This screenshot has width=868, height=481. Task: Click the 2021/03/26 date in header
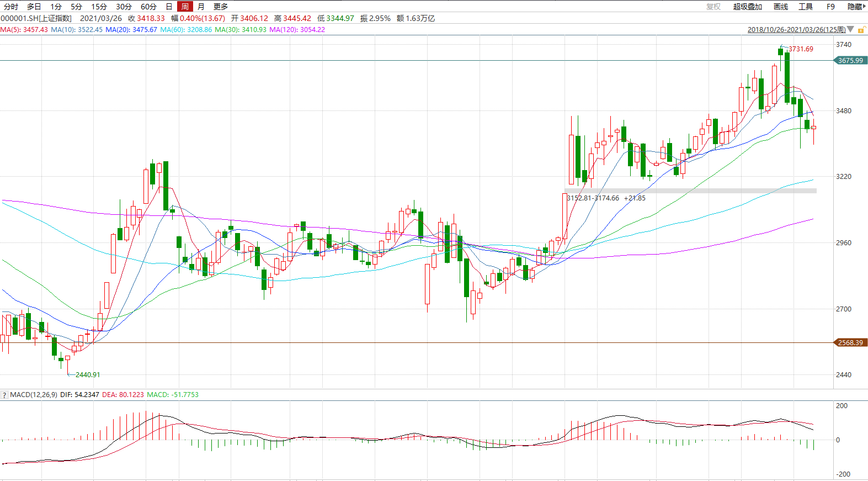click(x=101, y=18)
